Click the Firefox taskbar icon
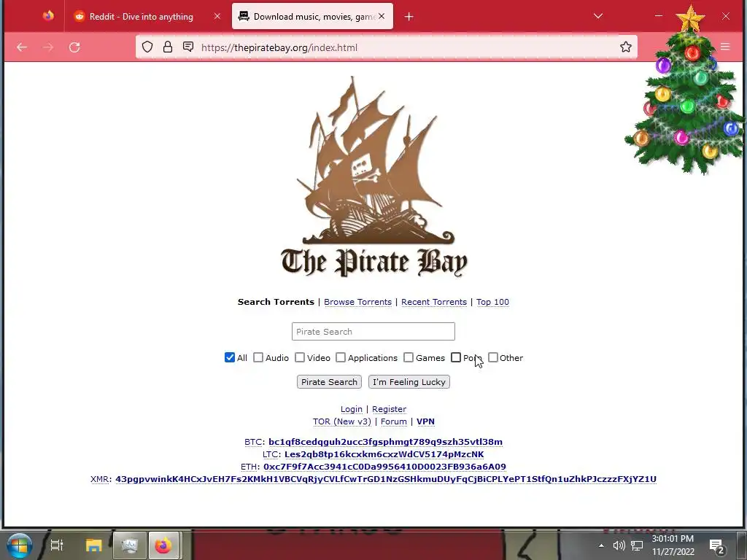 [x=163, y=545]
